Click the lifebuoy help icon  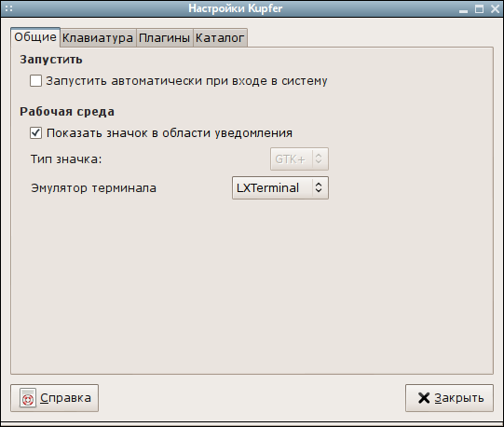[x=28, y=398]
